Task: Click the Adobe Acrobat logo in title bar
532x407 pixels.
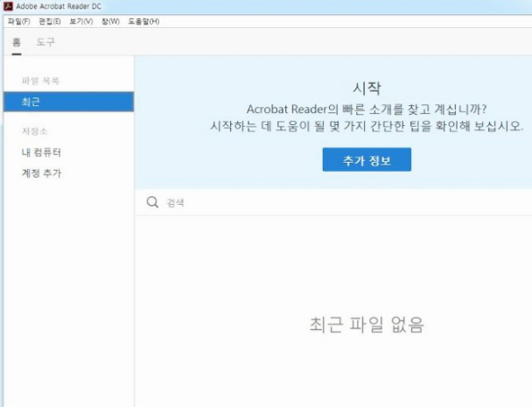Action: 8,6
